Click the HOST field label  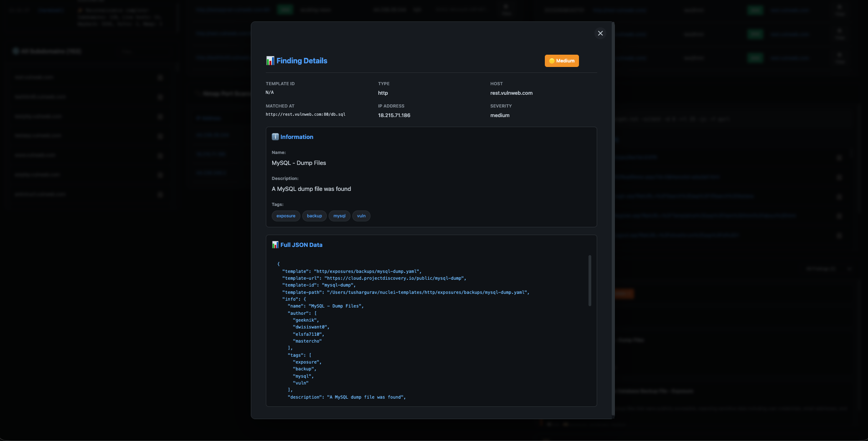click(x=497, y=84)
